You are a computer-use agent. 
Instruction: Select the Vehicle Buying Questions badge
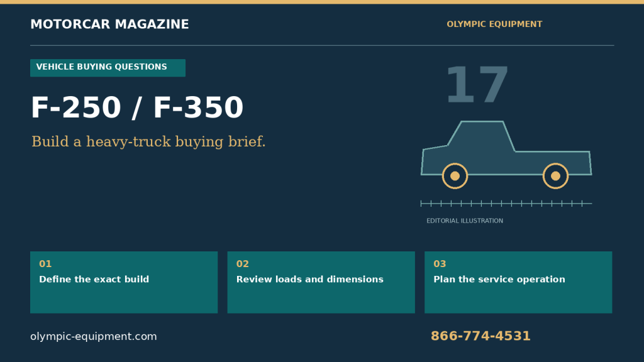coord(108,68)
